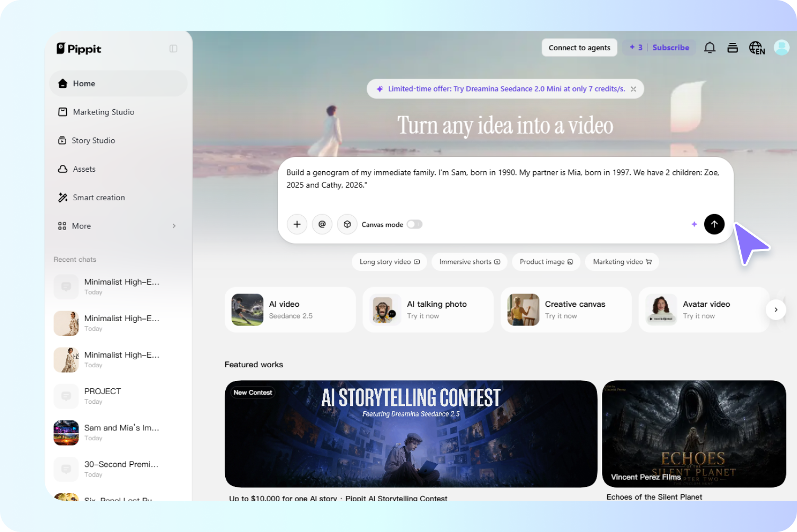Viewport: 797px width, 532px height.
Task: Click the Subscribe link
Action: pyautogui.click(x=670, y=48)
